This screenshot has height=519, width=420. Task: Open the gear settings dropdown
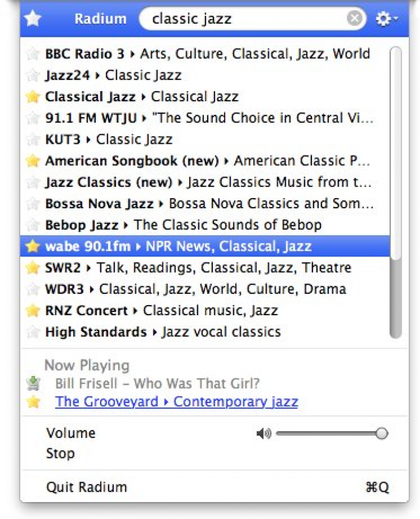[x=386, y=19]
